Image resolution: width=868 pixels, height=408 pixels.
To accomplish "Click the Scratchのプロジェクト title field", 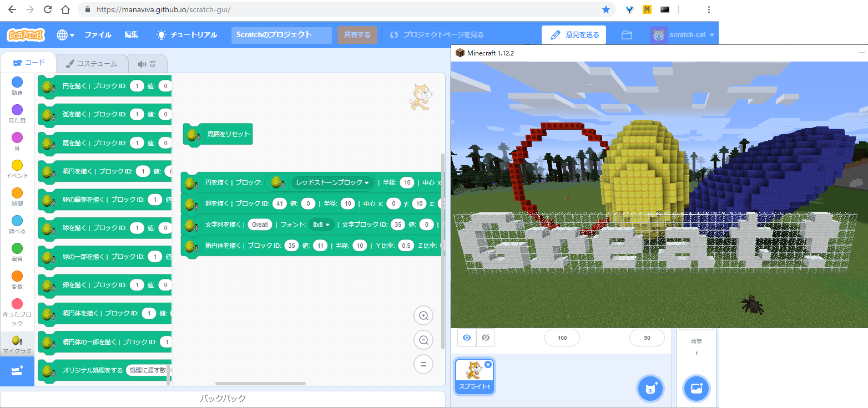I will [282, 34].
